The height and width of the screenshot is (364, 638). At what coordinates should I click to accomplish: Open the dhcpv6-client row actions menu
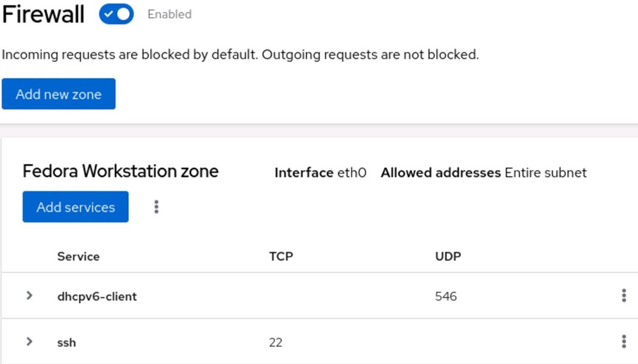tap(624, 296)
